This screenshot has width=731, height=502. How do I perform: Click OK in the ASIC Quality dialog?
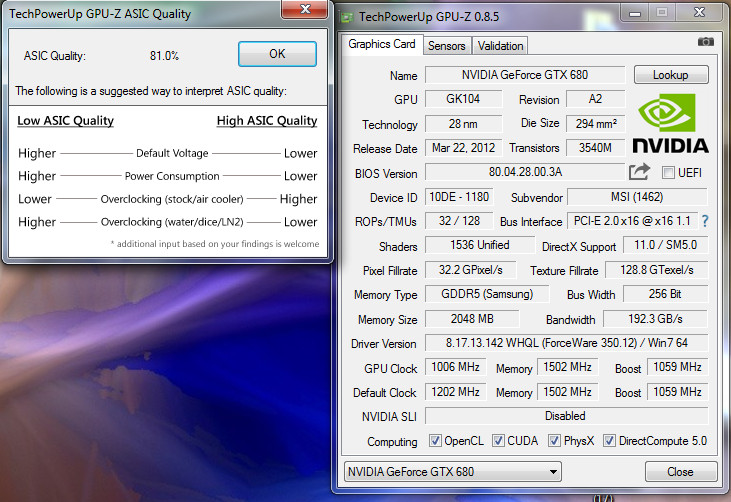(x=277, y=54)
